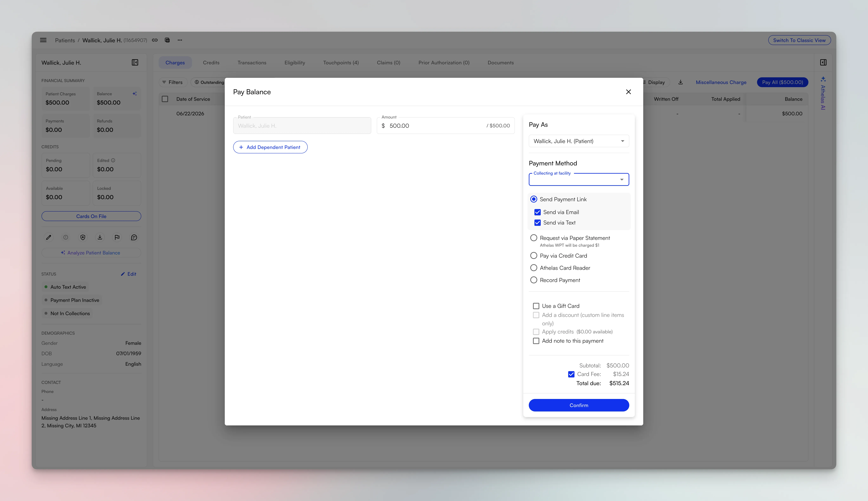Click the pencil edit icon in sidebar
868x501 pixels.
[49, 237]
